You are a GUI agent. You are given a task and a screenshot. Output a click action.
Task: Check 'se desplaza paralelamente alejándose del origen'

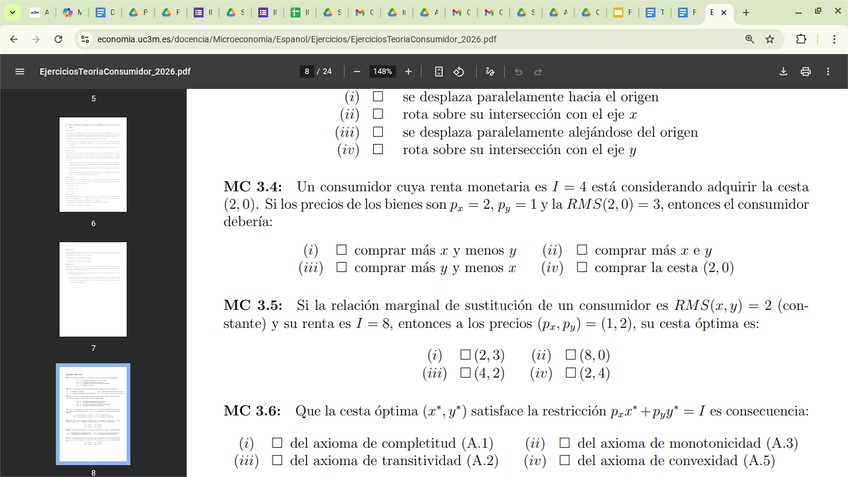(x=378, y=132)
